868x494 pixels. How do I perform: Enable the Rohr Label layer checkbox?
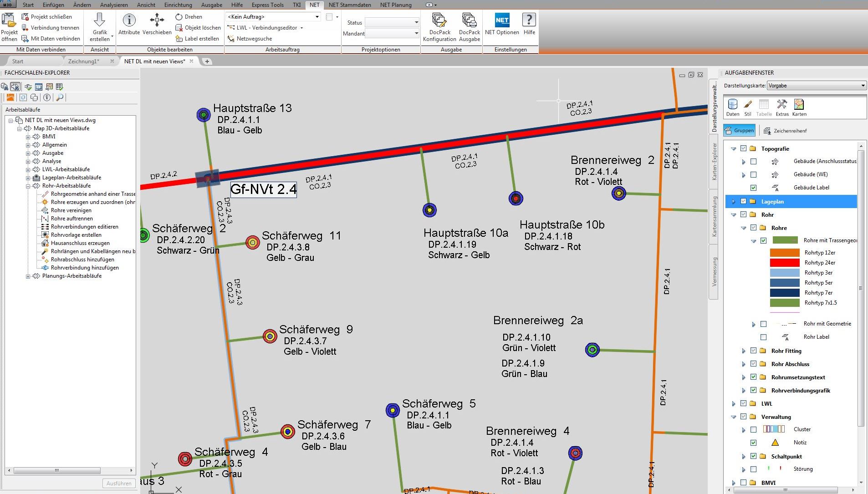click(x=763, y=337)
